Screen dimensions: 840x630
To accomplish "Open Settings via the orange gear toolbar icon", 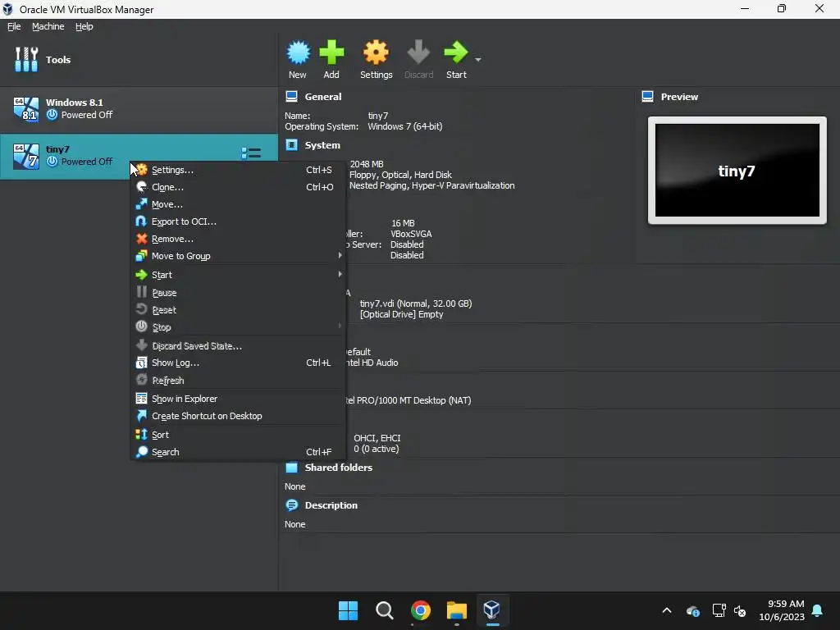I will pos(376,59).
